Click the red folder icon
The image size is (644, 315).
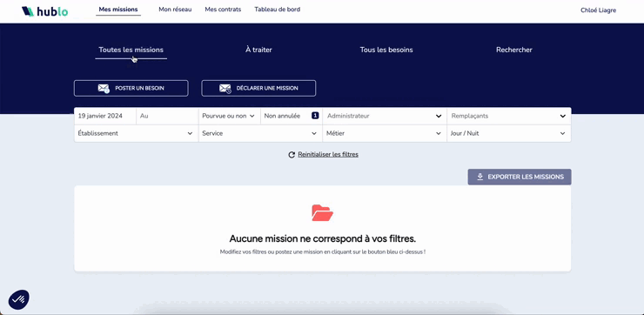[x=322, y=212]
